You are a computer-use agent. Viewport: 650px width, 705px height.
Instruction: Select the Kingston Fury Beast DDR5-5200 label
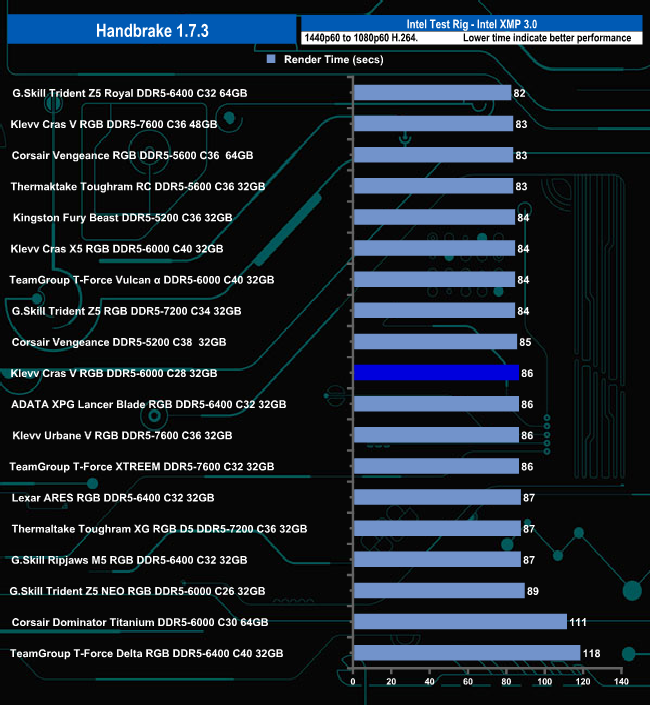(x=122, y=218)
